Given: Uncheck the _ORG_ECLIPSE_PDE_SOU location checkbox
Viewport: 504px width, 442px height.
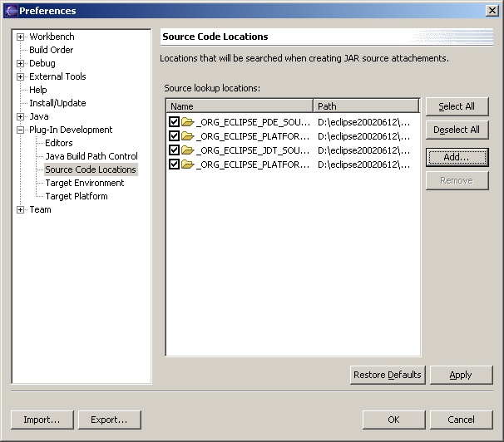Looking at the screenshot, I should click(174, 122).
